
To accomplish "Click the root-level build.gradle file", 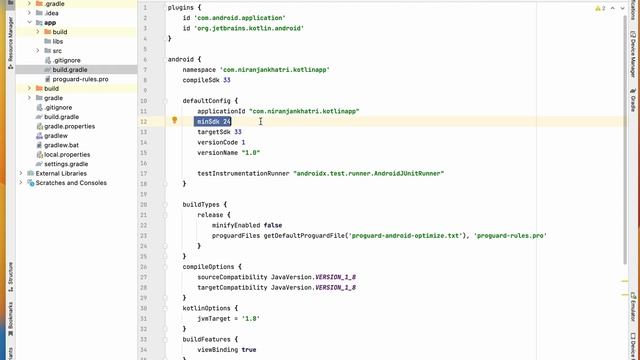I will point(62,117).
